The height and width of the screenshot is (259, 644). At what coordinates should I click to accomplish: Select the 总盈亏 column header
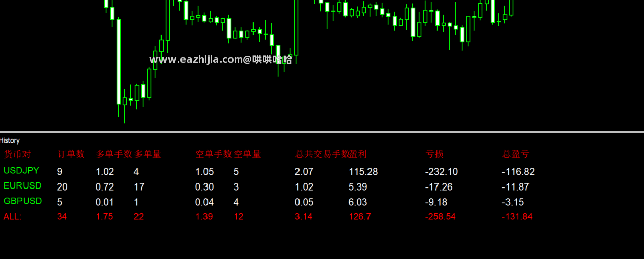click(516, 154)
